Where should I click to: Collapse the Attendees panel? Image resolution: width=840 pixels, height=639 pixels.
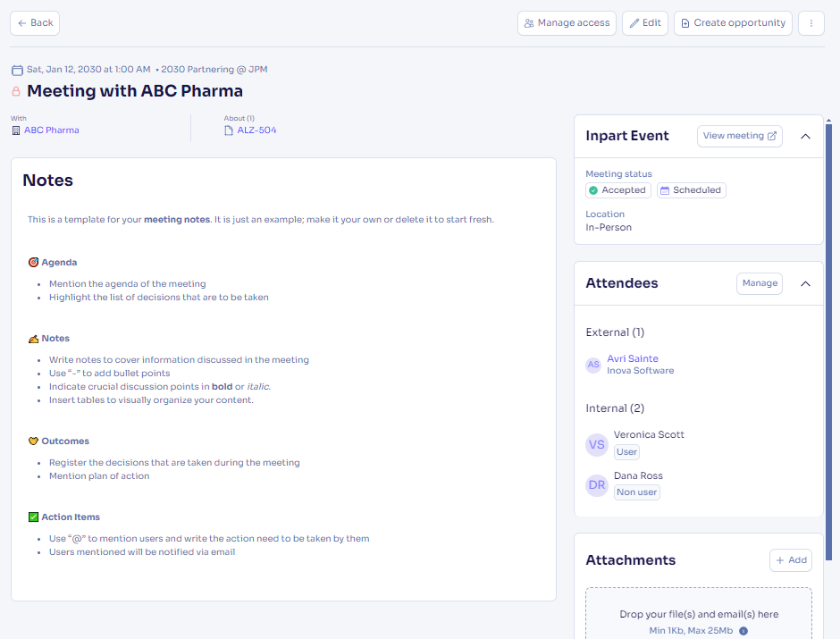tap(805, 283)
